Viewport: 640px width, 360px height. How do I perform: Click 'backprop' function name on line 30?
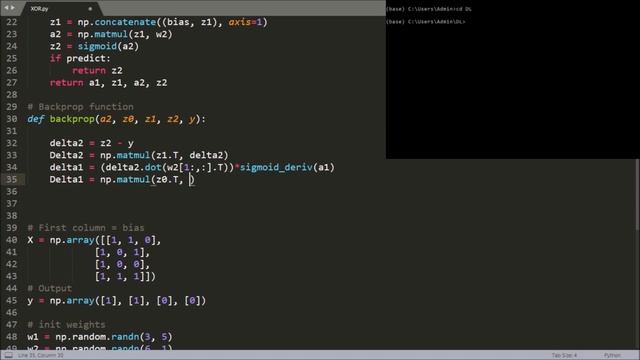(x=72, y=119)
